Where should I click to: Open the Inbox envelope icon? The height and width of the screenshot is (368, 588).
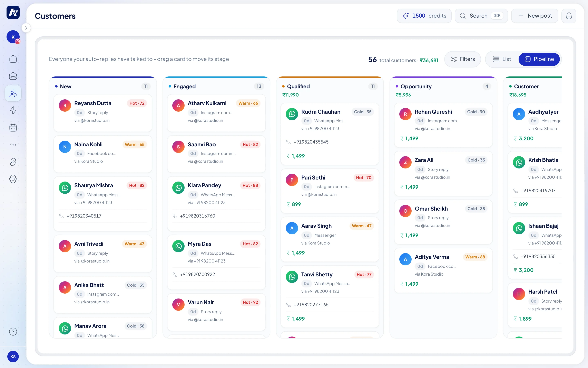pos(13,76)
